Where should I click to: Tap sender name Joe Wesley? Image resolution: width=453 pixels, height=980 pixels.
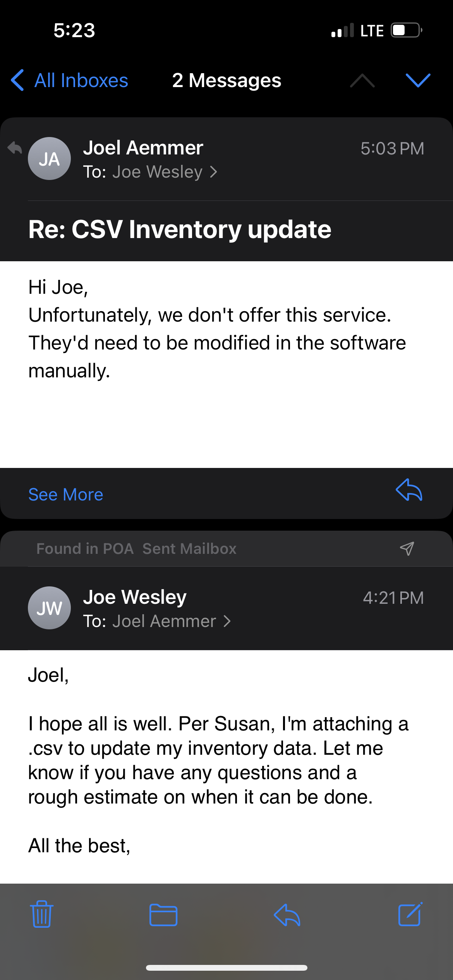pyautogui.click(x=135, y=597)
